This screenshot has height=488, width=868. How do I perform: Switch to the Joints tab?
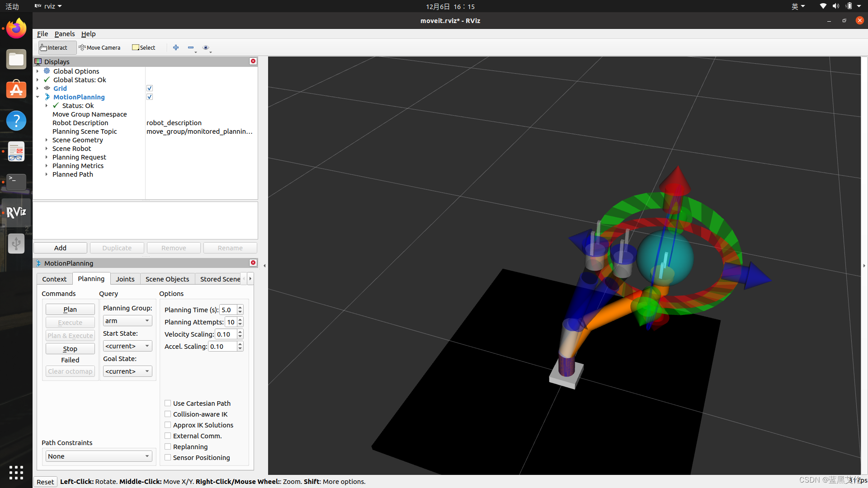(125, 279)
